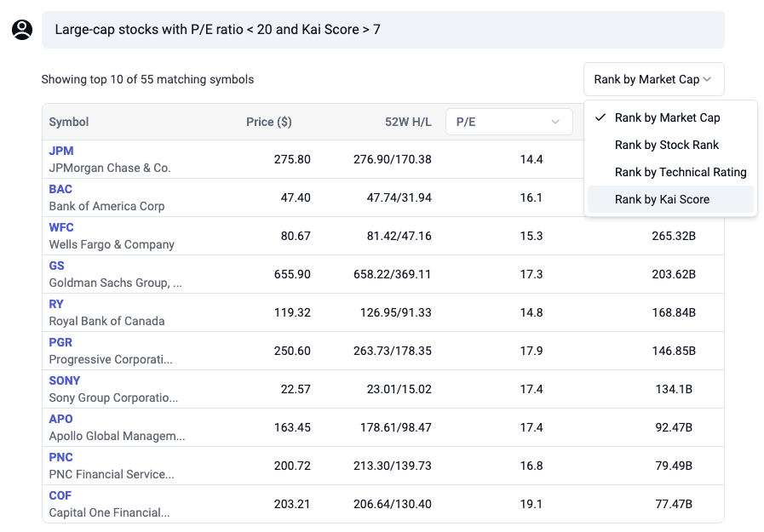764x532 pixels.
Task: Click the Symbol column header
Action: pyautogui.click(x=69, y=122)
